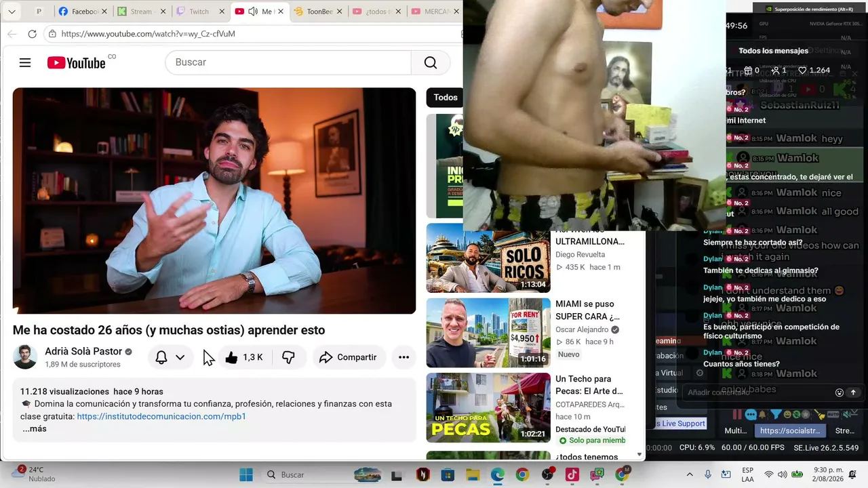Select the Todos filter chip

click(x=445, y=98)
